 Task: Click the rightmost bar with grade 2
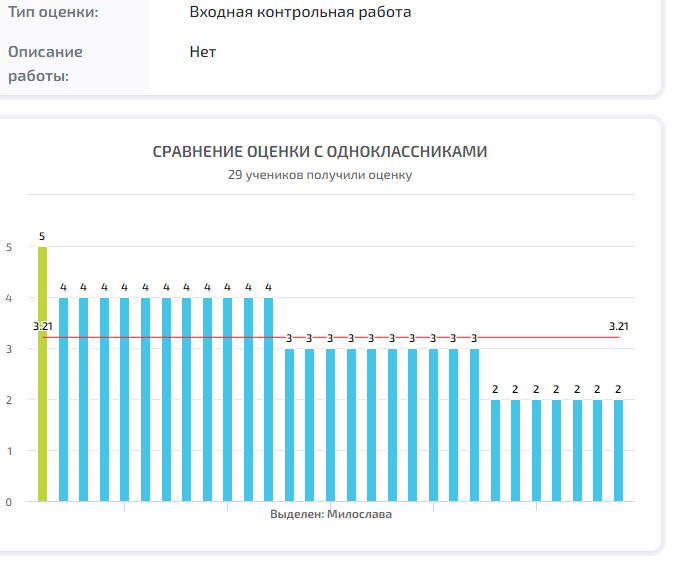pyautogui.click(x=618, y=450)
